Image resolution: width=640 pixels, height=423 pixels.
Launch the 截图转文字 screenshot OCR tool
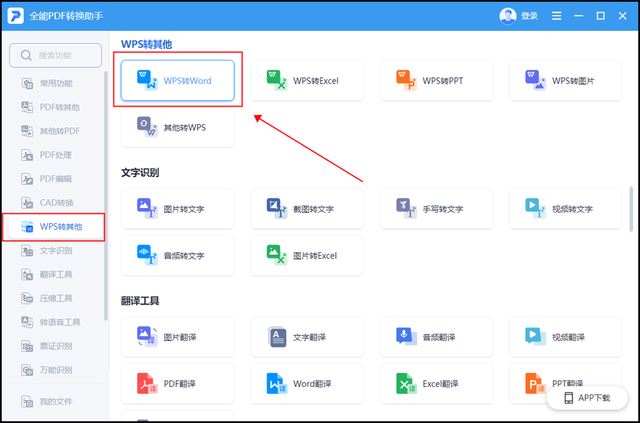[x=307, y=209]
